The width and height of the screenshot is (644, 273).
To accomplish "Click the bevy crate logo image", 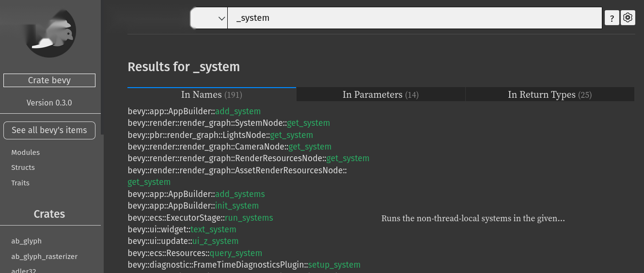I will click(50, 33).
